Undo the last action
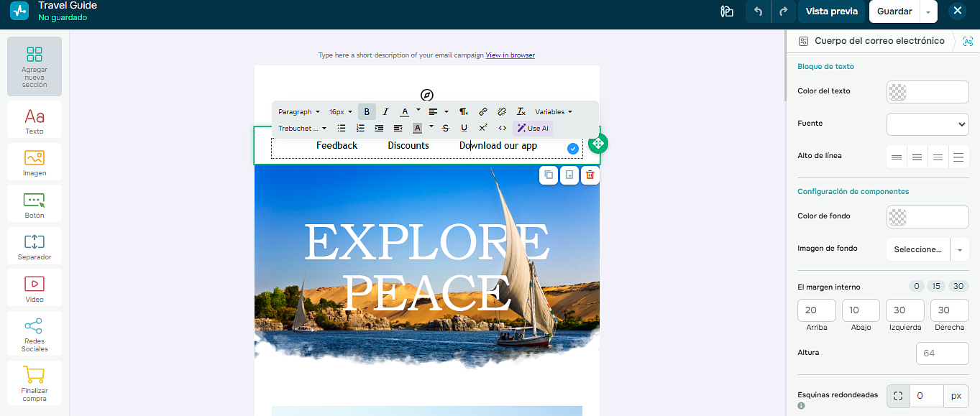The height and width of the screenshot is (416, 980). click(x=757, y=11)
